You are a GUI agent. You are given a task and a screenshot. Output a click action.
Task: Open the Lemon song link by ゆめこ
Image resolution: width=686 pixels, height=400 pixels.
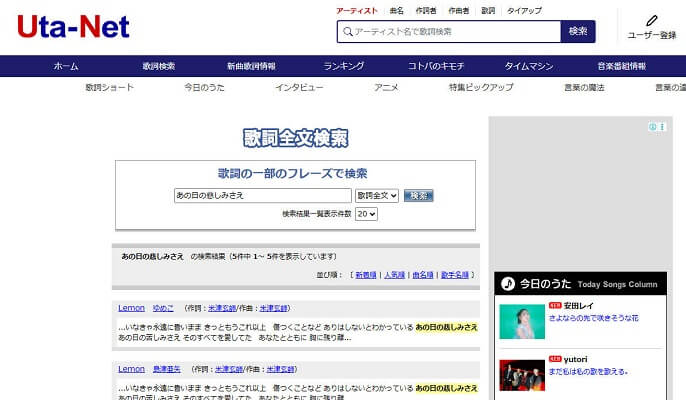pyautogui.click(x=131, y=308)
